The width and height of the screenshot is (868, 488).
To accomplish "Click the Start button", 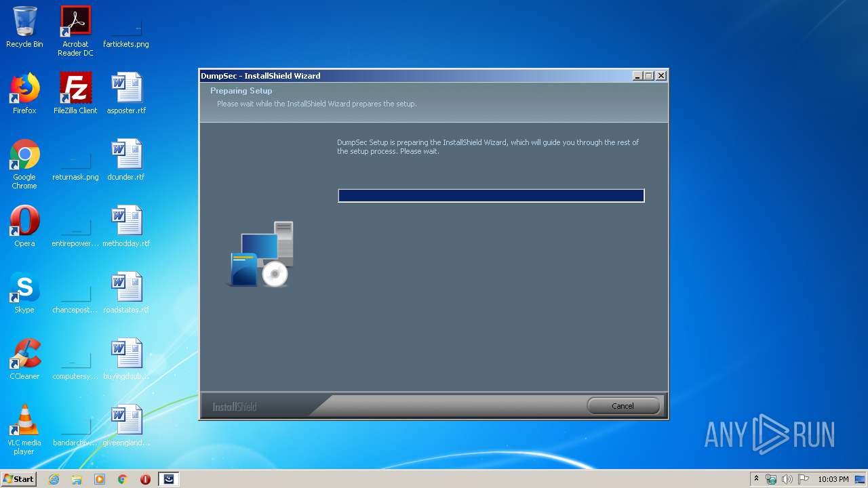I will click(19, 479).
